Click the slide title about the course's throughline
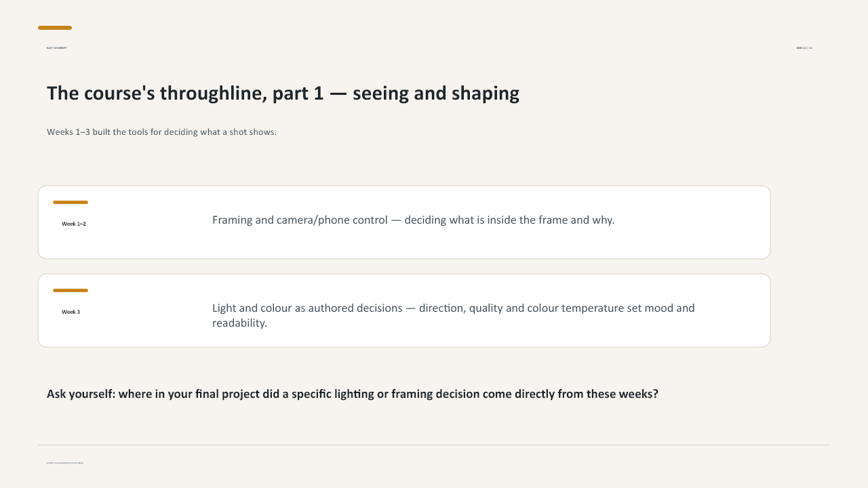868x488 pixels. point(283,93)
